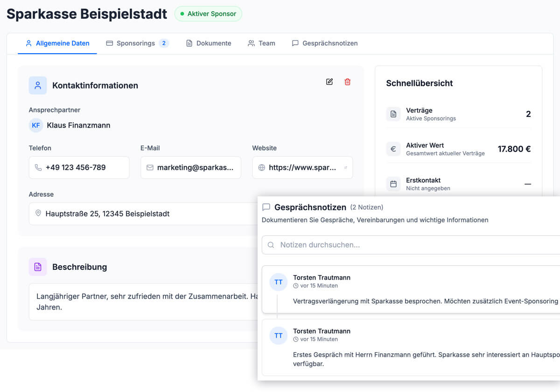This screenshot has width=560, height=392.
Task: Click the name Klaus Finanzmann
Action: (78, 125)
